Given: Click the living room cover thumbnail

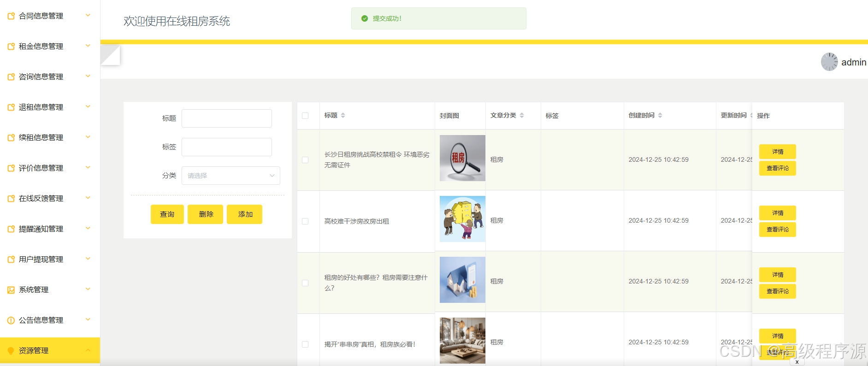Looking at the screenshot, I should pos(462,341).
